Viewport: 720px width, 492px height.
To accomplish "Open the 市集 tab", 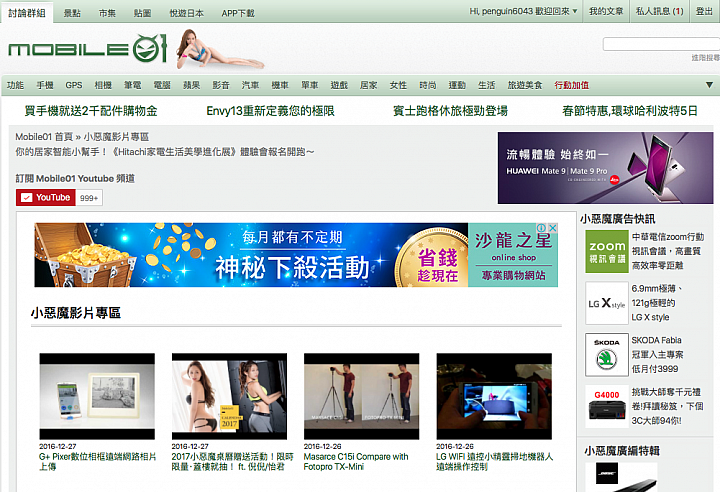I will click(x=107, y=13).
